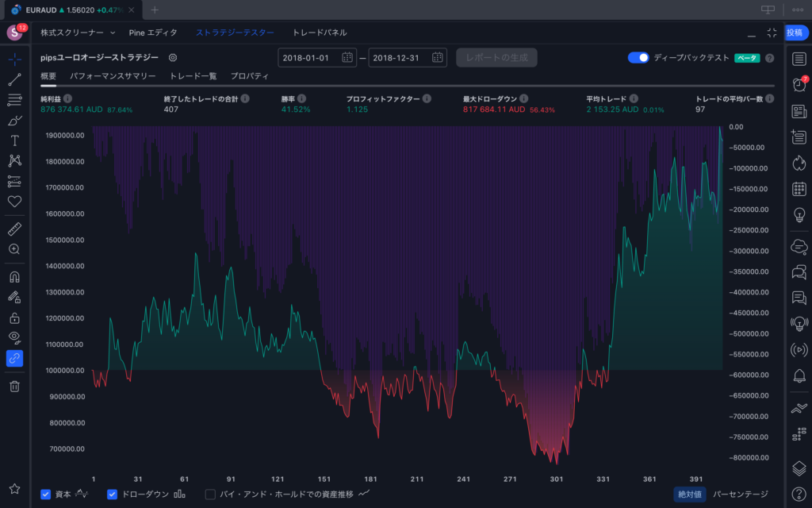
Task: Toggle stay-in-drawing-mode pencil lock icon
Action: tap(14, 297)
